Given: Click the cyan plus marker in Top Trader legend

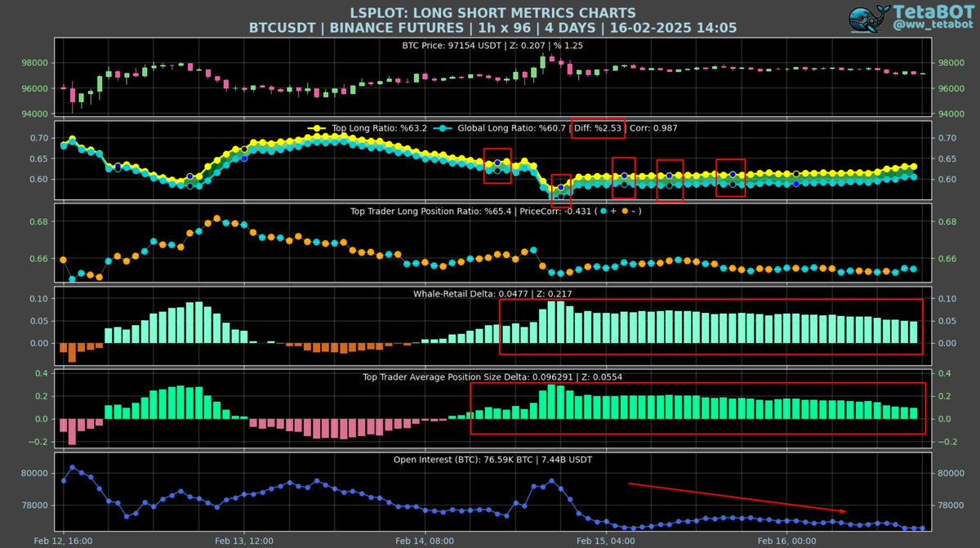Looking at the screenshot, I should 604,211.
